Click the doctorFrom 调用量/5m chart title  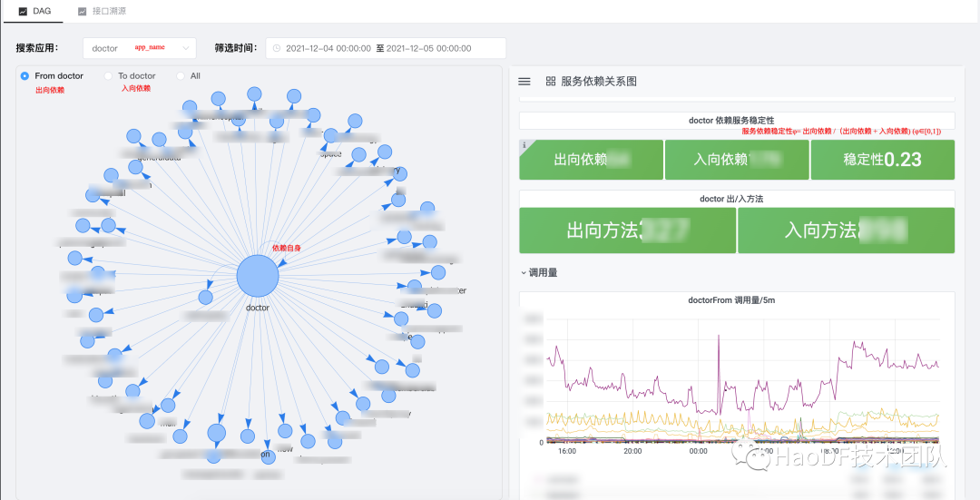coord(731,300)
